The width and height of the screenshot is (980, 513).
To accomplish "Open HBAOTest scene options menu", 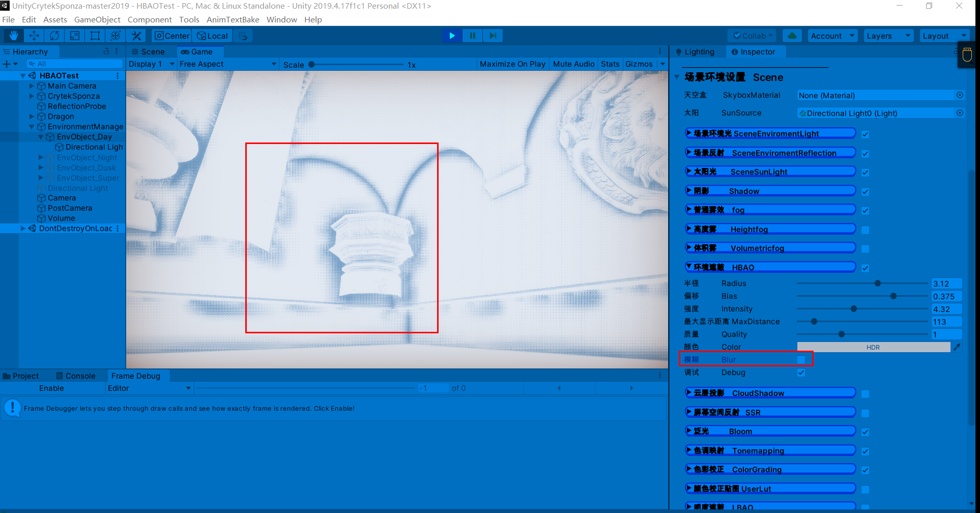I will pyautogui.click(x=118, y=76).
